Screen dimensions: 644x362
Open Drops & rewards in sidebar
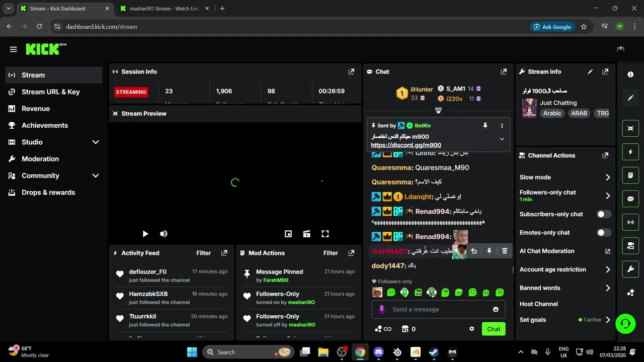(x=53, y=193)
